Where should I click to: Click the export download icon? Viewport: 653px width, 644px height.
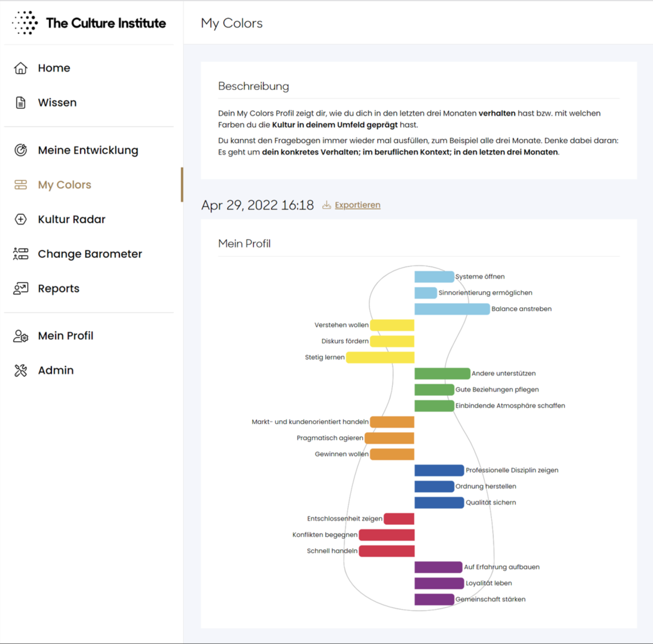[x=326, y=205]
